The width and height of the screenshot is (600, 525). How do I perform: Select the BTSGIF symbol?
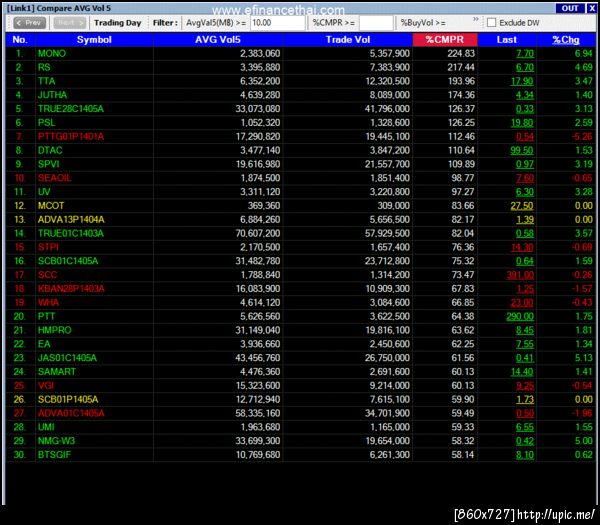coord(54,455)
